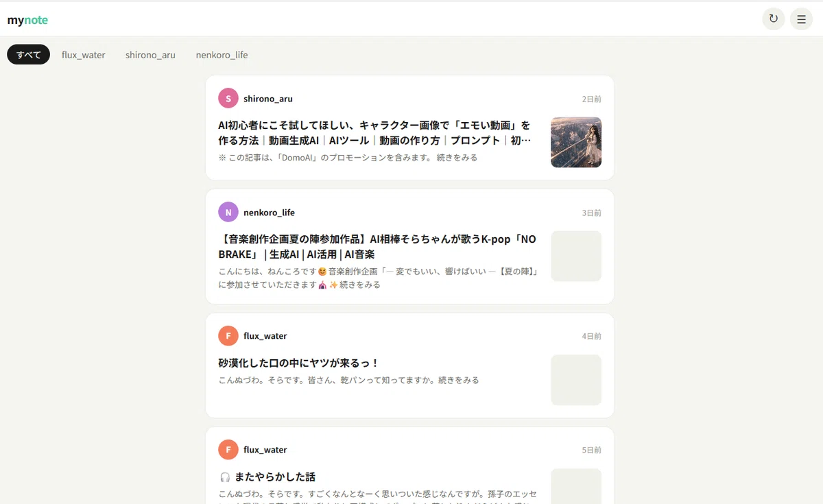The width and height of the screenshot is (823, 504).
Task: Click the anime girl thumbnail on the first post
Action: (576, 142)
